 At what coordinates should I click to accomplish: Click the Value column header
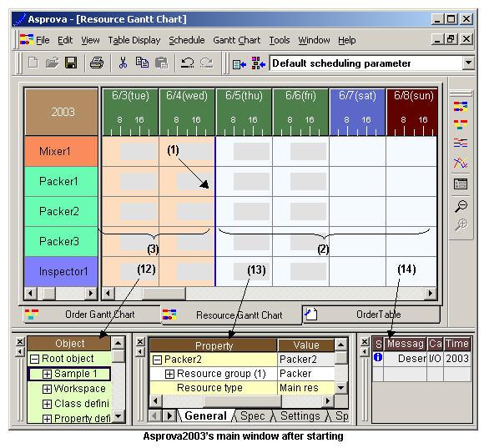[x=306, y=345]
